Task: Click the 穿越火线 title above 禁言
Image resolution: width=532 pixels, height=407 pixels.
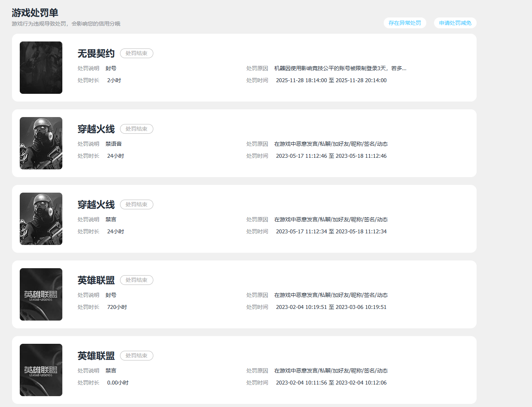Action: [96, 205]
